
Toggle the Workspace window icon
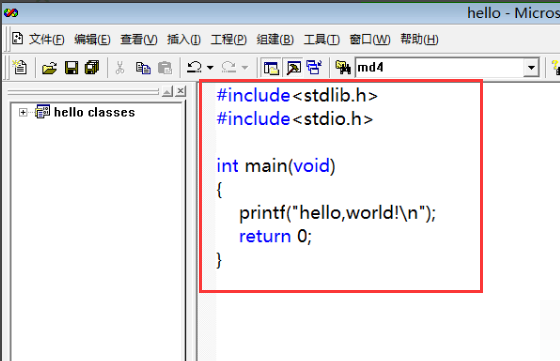click(271, 67)
